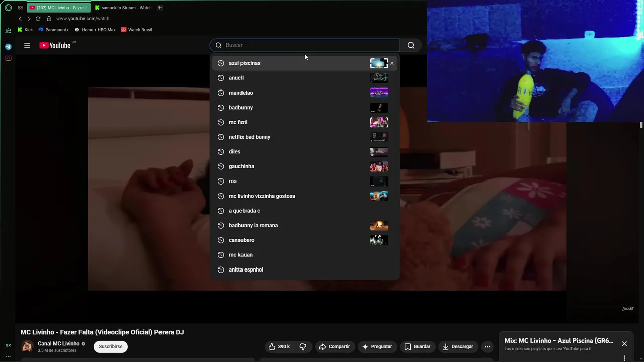Open the GX icon at sidebar bottom

[x=8, y=345]
